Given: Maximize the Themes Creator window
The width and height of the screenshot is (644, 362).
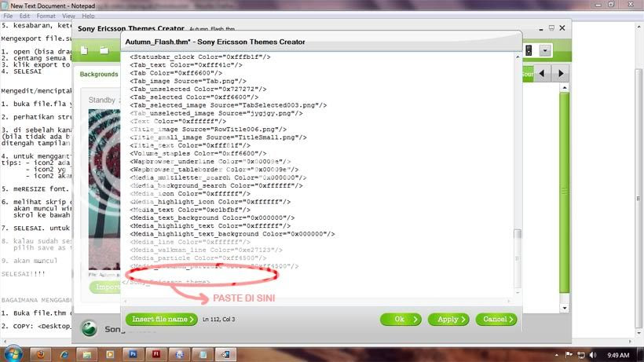Looking at the screenshot, I should click(551, 28).
